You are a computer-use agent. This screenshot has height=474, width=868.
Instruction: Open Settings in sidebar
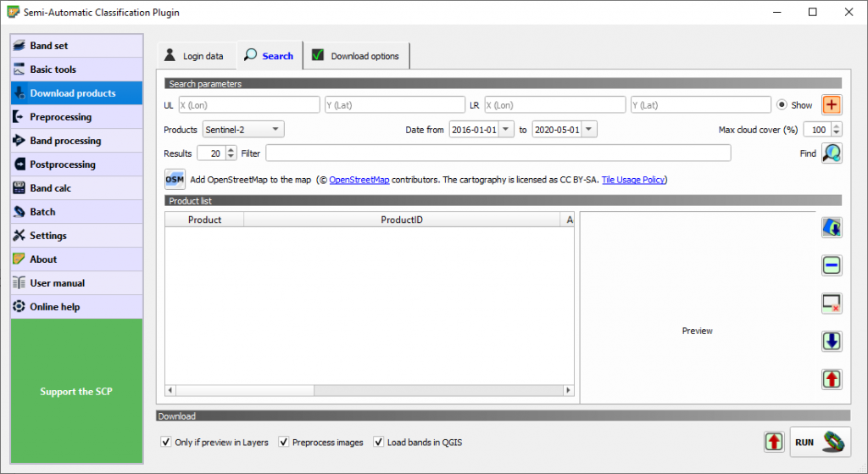(x=76, y=236)
